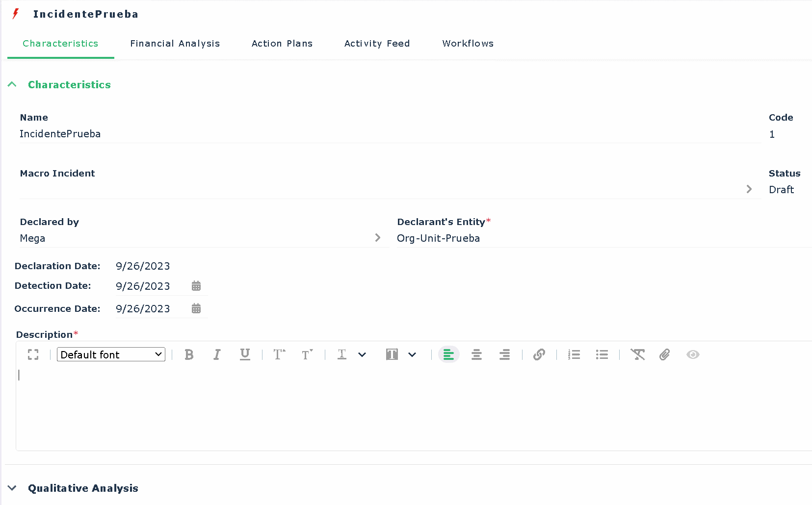Image resolution: width=812 pixels, height=505 pixels.
Task: Insert a bulleted list
Action: pyautogui.click(x=602, y=354)
